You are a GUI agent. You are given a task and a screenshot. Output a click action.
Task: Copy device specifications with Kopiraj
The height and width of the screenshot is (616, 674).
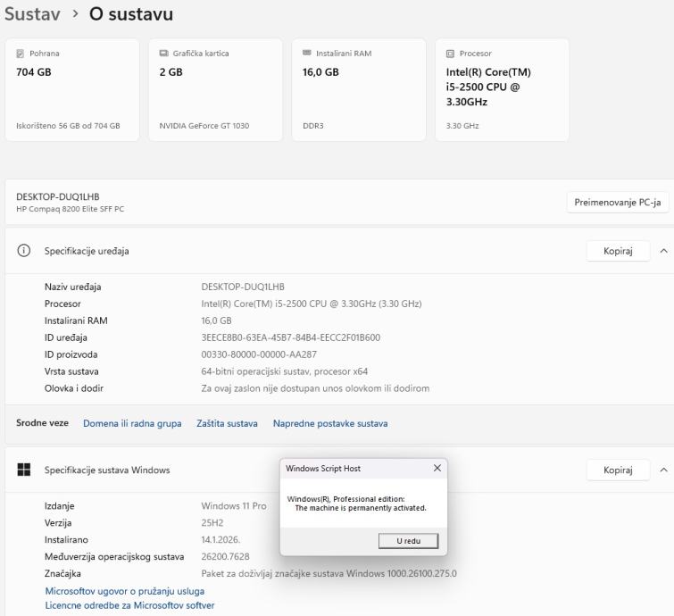click(x=618, y=251)
